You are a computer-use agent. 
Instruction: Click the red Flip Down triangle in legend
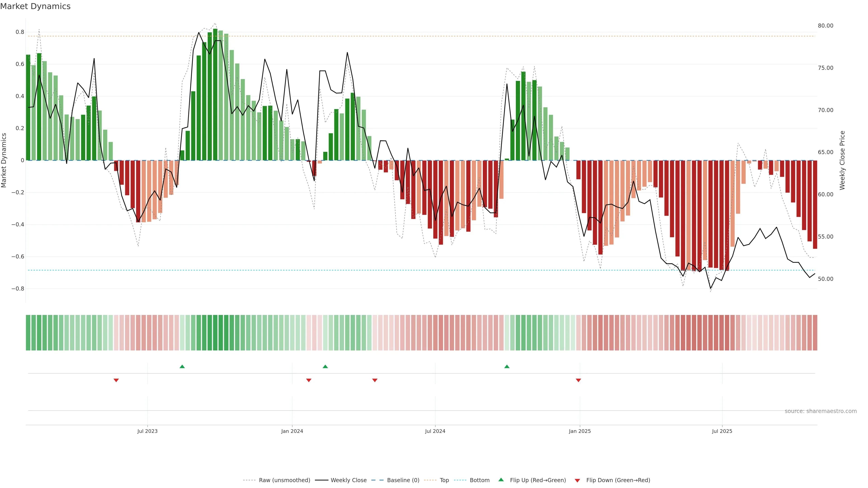click(577, 481)
